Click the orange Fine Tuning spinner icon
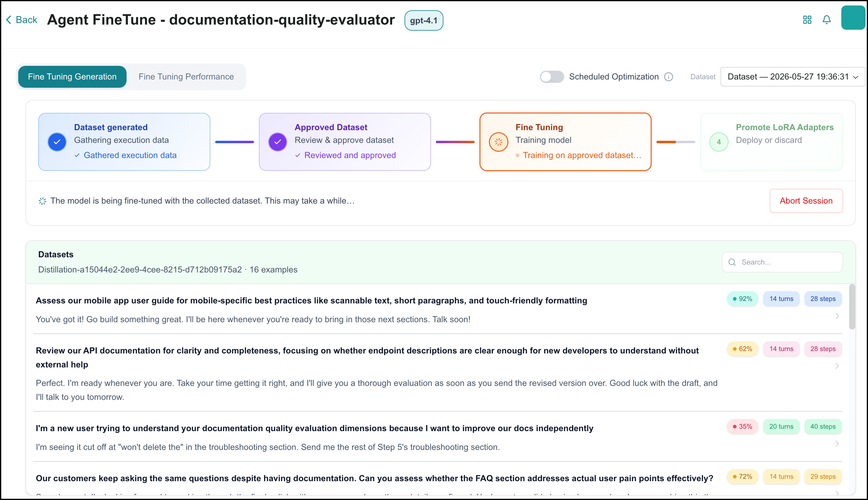 tap(498, 142)
